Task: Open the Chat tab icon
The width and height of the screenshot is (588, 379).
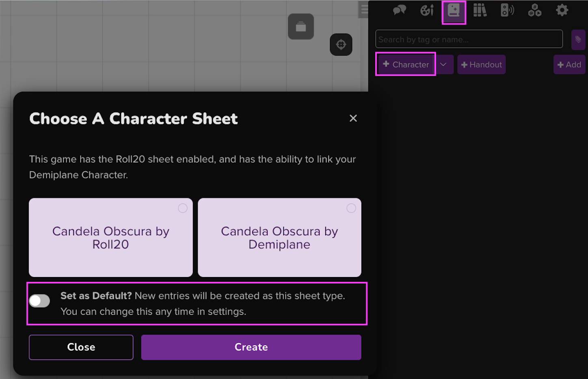Action: coord(400,10)
